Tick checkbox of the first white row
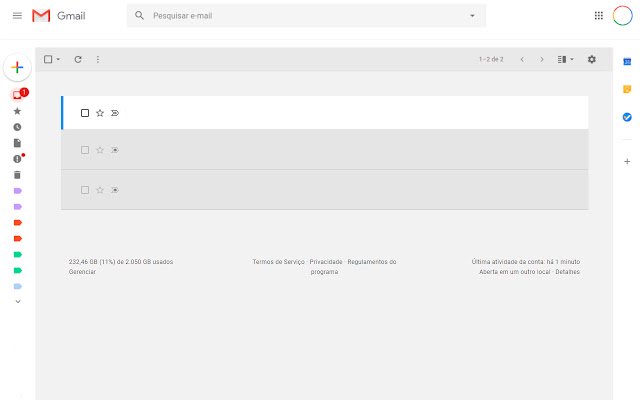This screenshot has width=640, height=400. click(x=85, y=113)
